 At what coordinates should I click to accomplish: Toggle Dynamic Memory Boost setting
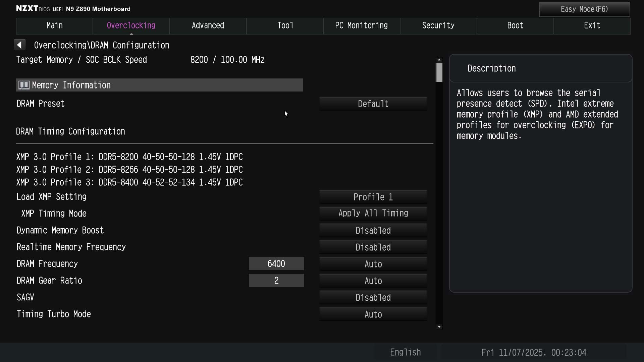[373, 231]
